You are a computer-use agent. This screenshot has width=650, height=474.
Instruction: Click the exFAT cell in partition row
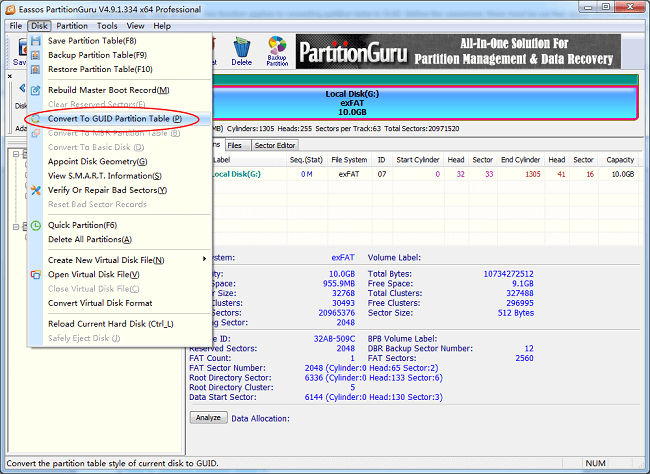pos(349,174)
